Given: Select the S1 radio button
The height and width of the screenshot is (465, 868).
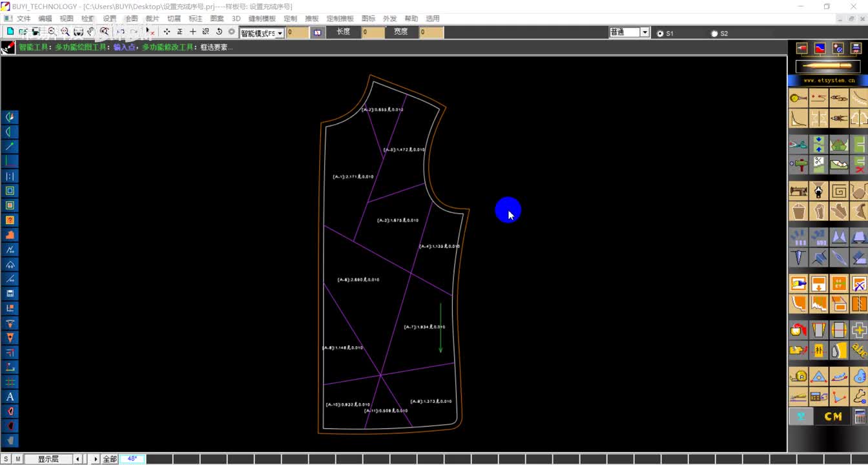Looking at the screenshot, I should [x=660, y=34].
